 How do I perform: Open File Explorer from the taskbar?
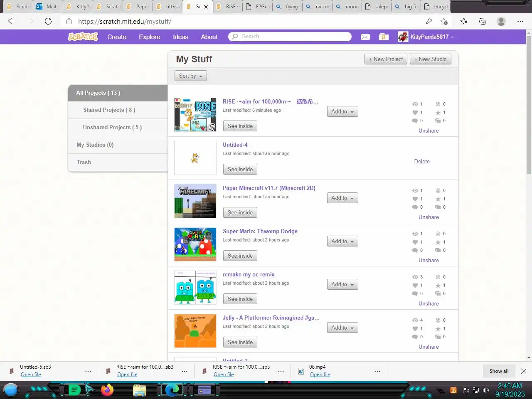(140, 390)
